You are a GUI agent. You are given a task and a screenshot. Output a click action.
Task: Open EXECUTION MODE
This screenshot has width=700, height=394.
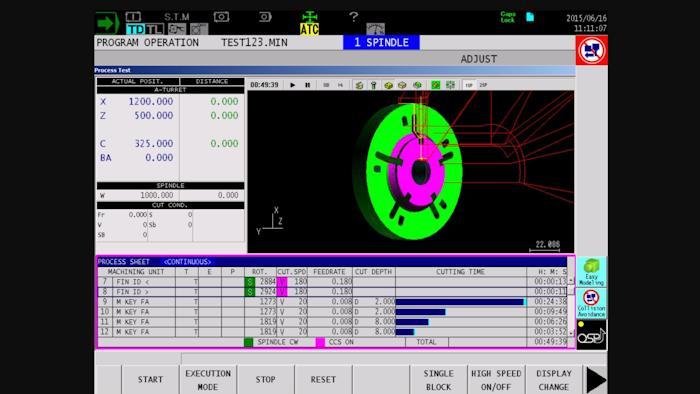(208, 379)
